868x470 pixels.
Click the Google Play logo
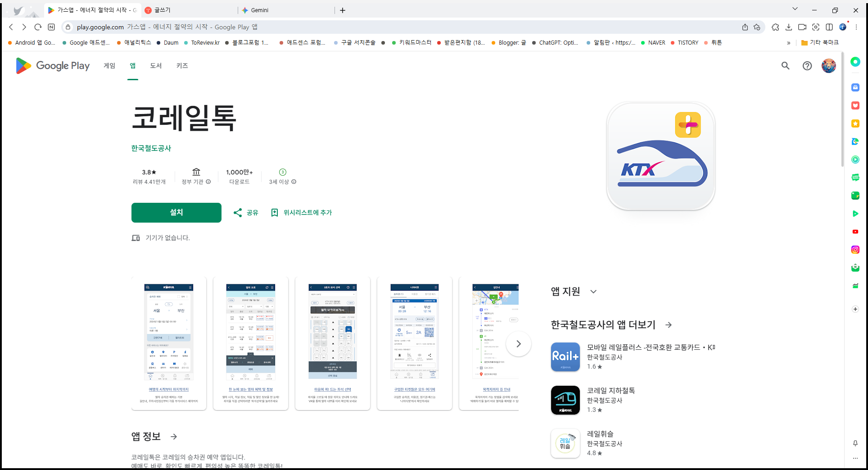(x=52, y=66)
